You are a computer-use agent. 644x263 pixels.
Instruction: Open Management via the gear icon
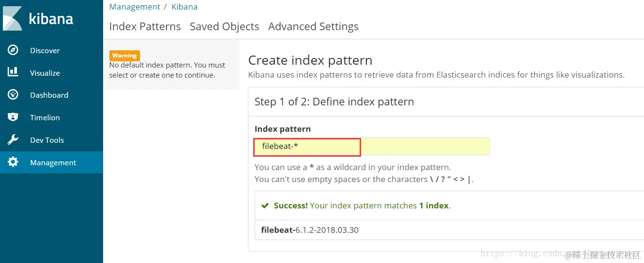point(13,162)
